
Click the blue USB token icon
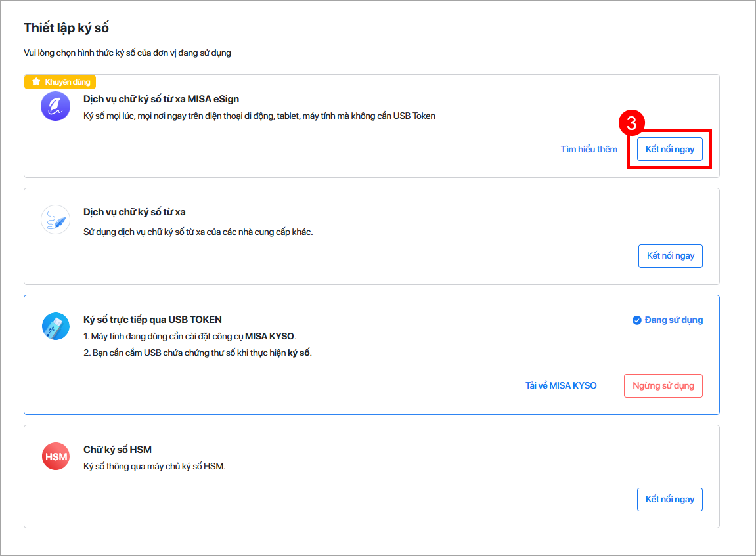(x=55, y=326)
